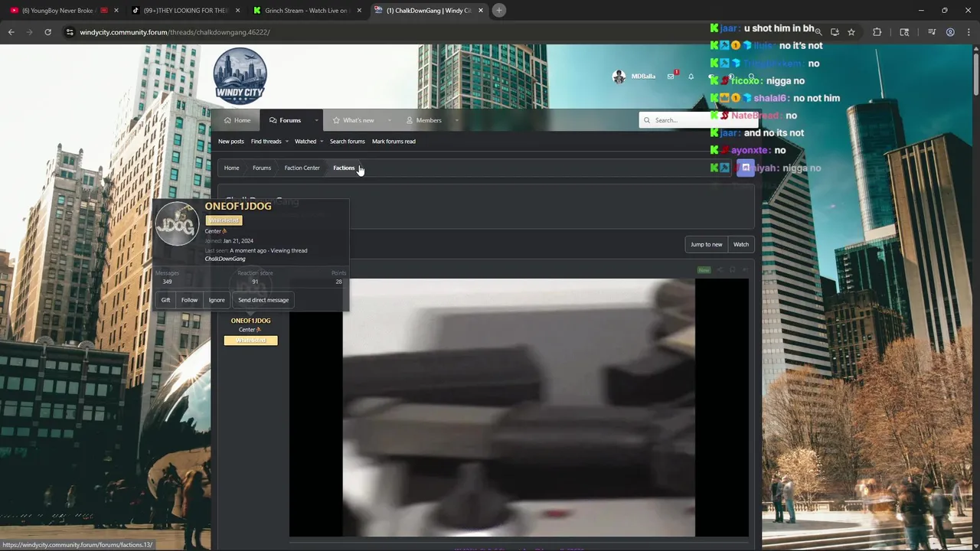
Task: Click the blurry video in the post
Action: (519, 407)
